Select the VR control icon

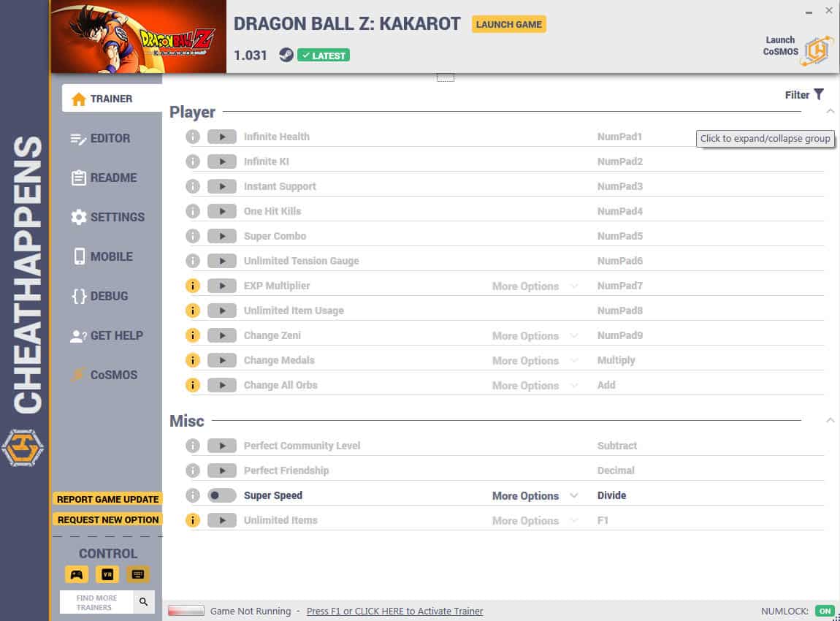[x=107, y=574]
